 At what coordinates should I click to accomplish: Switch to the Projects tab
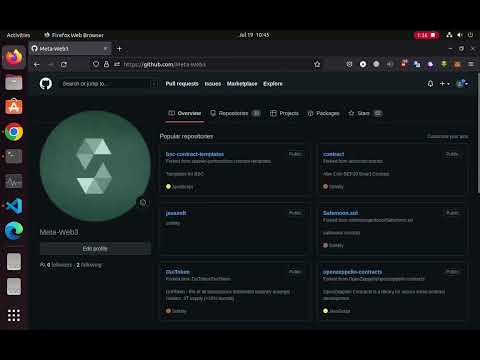point(284,113)
